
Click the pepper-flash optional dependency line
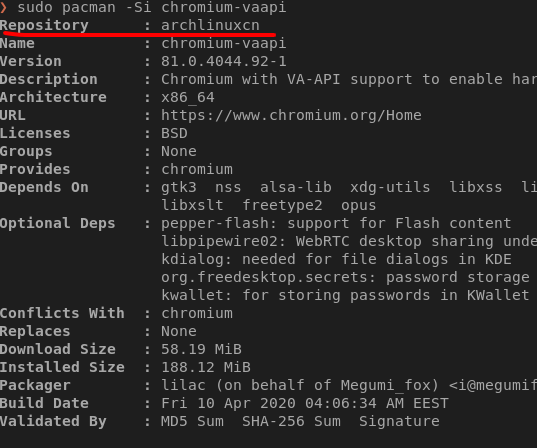click(x=336, y=223)
